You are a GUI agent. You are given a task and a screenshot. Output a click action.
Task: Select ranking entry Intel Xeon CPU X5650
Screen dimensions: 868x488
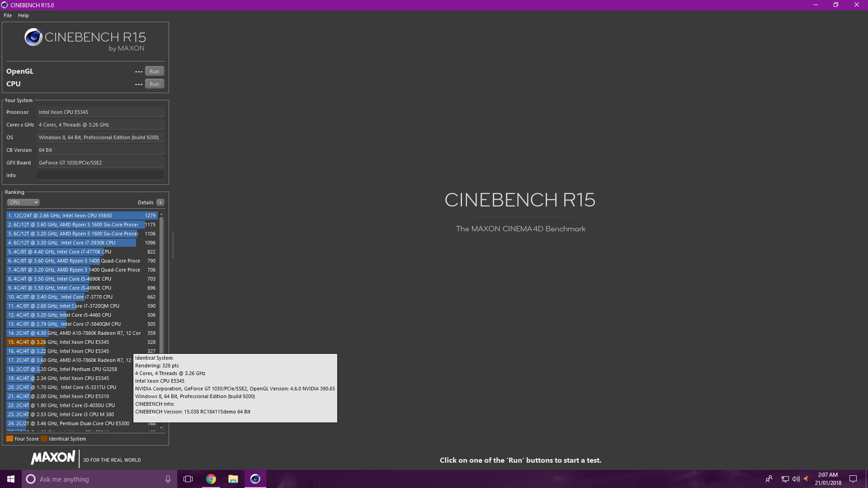pyautogui.click(x=82, y=216)
